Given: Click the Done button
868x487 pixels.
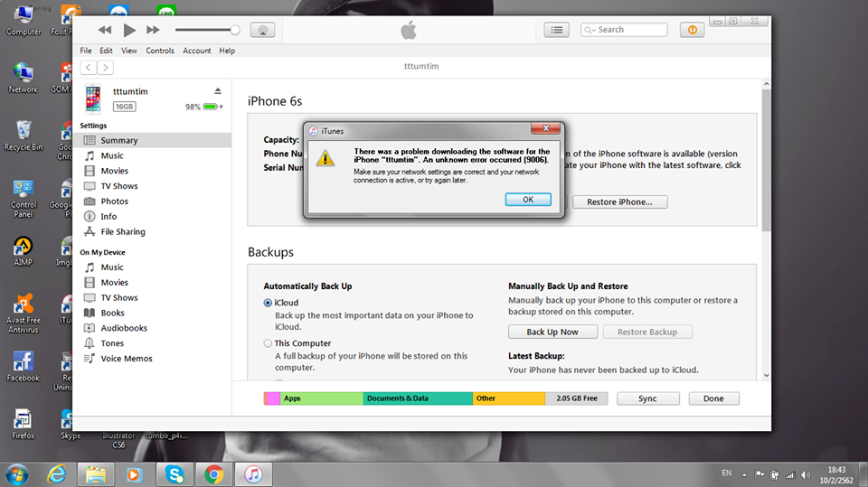Looking at the screenshot, I should pyautogui.click(x=713, y=398).
